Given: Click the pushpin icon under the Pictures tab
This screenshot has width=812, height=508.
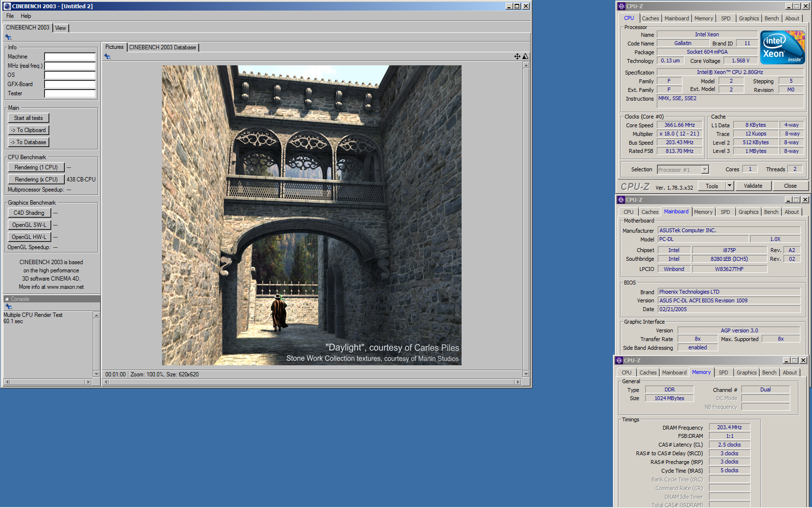Looking at the screenshot, I should 107,57.
